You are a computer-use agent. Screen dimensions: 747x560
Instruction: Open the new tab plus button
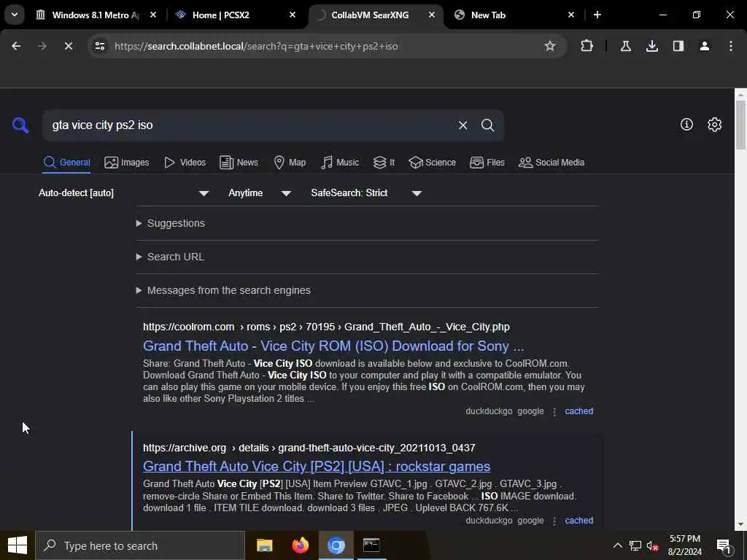(x=597, y=15)
